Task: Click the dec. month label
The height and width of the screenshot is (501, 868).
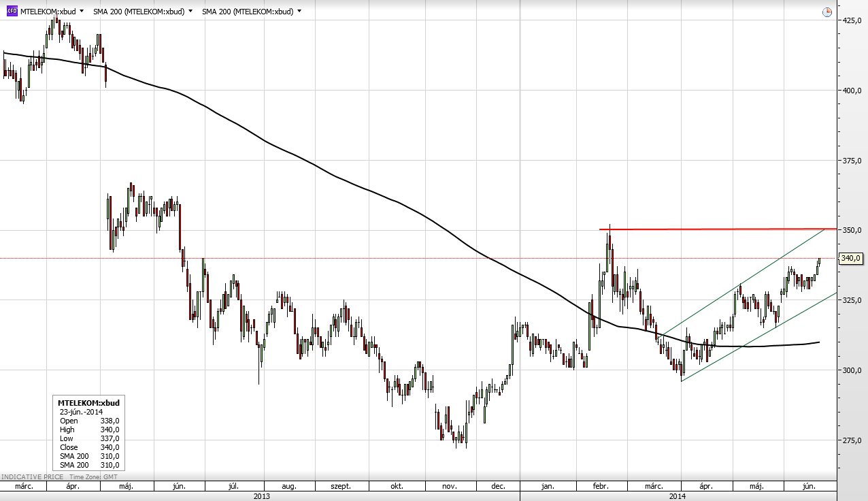Action: 498,487
